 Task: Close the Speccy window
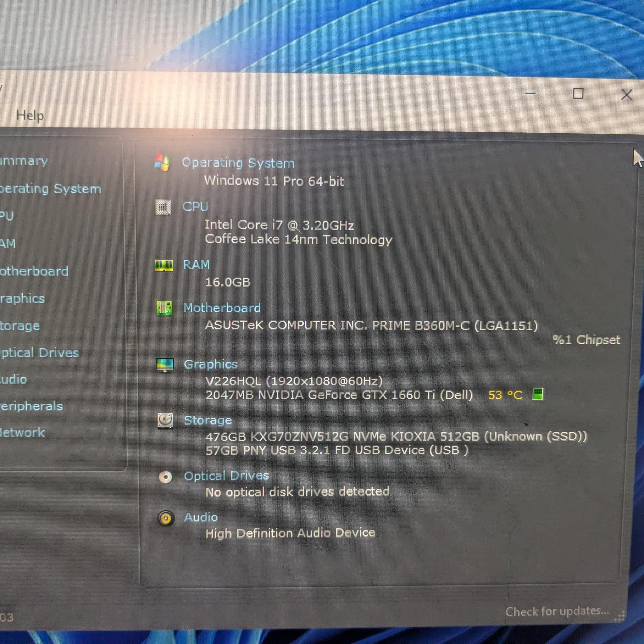(x=627, y=95)
